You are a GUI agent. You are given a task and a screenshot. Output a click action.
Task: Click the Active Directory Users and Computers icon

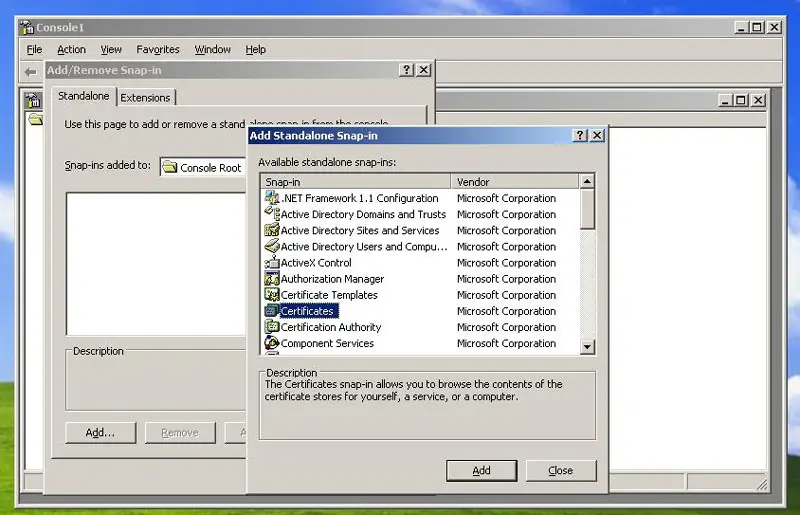coord(272,246)
